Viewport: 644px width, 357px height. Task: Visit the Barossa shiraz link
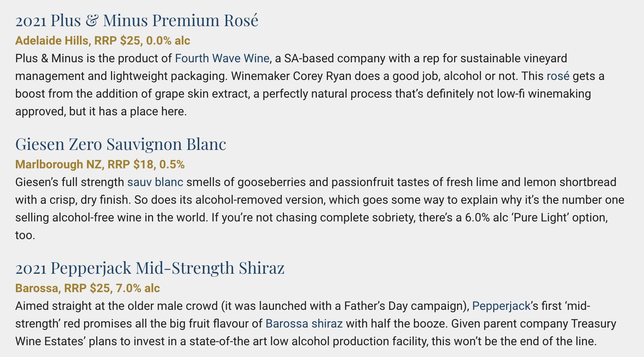pyautogui.click(x=304, y=323)
